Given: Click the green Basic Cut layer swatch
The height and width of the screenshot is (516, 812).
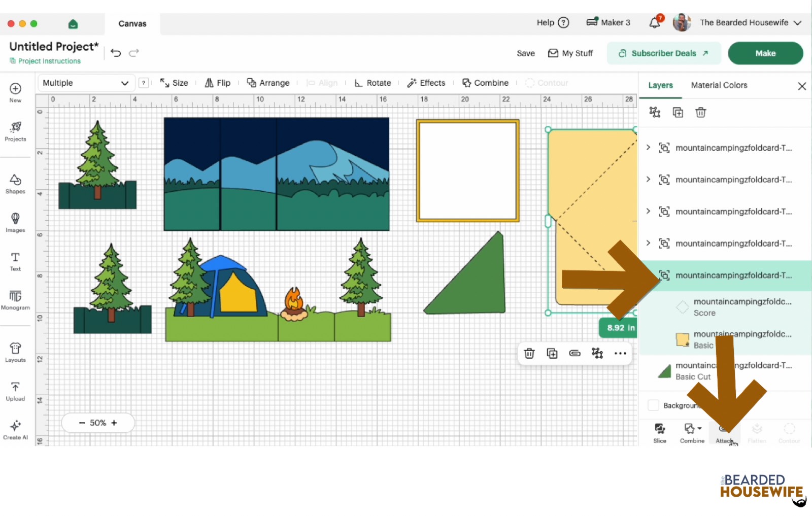Looking at the screenshot, I should coord(664,371).
